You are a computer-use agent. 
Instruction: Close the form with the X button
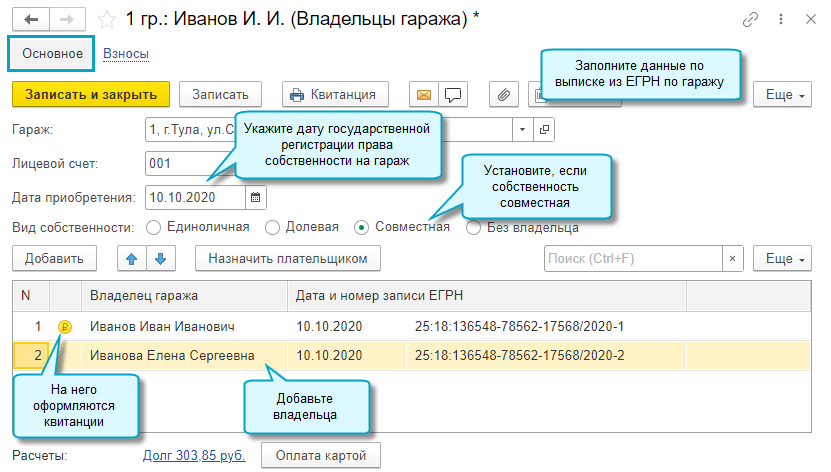(x=810, y=20)
